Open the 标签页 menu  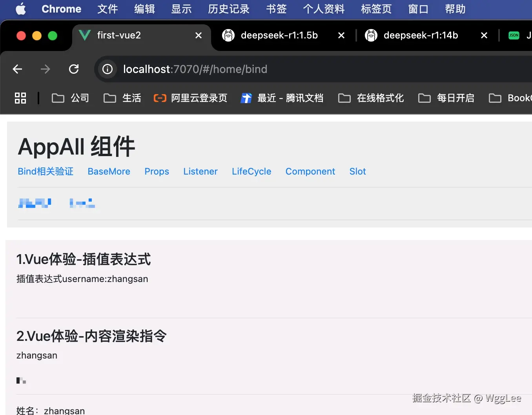tap(376, 9)
